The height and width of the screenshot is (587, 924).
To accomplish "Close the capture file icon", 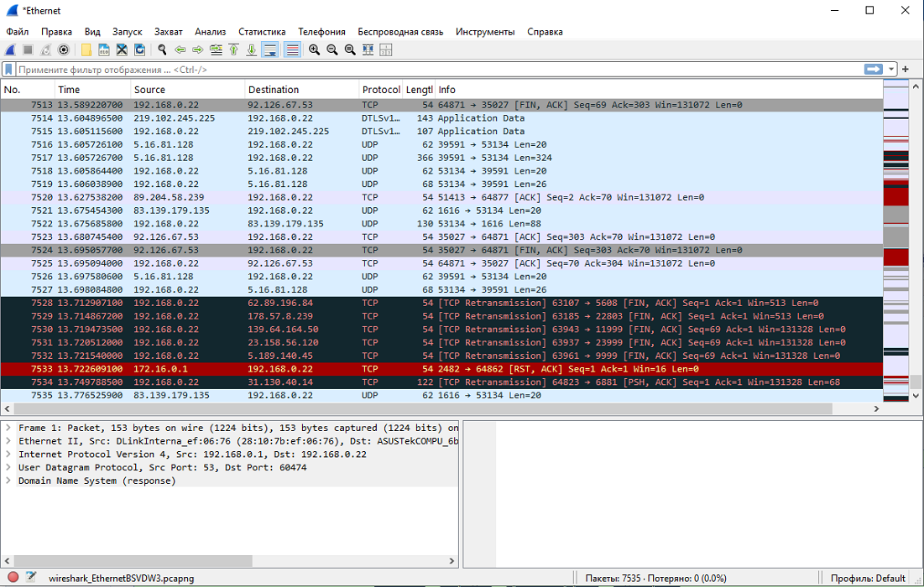I will tap(122, 50).
